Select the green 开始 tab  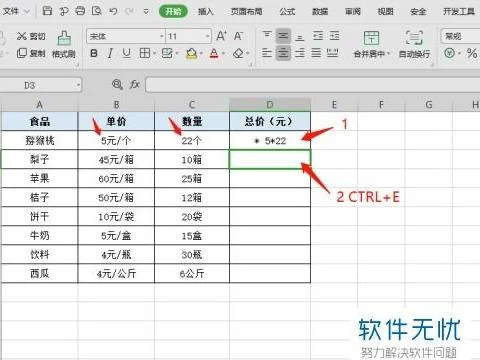pos(173,12)
